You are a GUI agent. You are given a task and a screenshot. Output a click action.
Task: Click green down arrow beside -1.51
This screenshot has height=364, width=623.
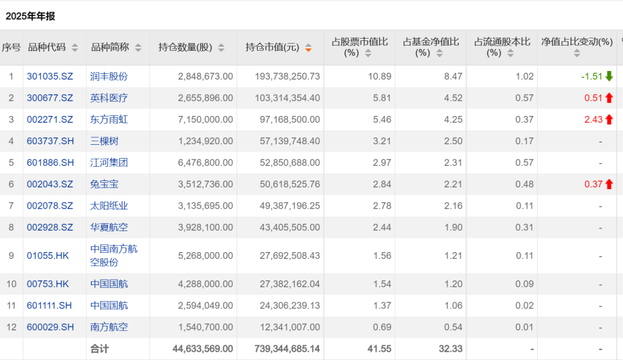609,76
